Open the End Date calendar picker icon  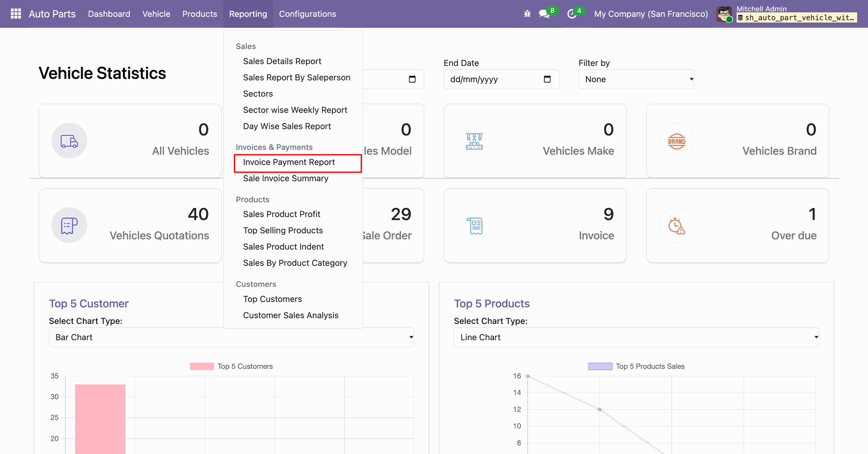[547, 79]
